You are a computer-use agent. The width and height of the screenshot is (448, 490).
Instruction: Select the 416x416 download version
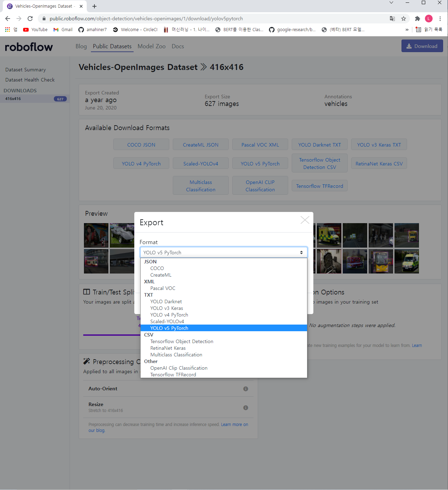[35, 99]
